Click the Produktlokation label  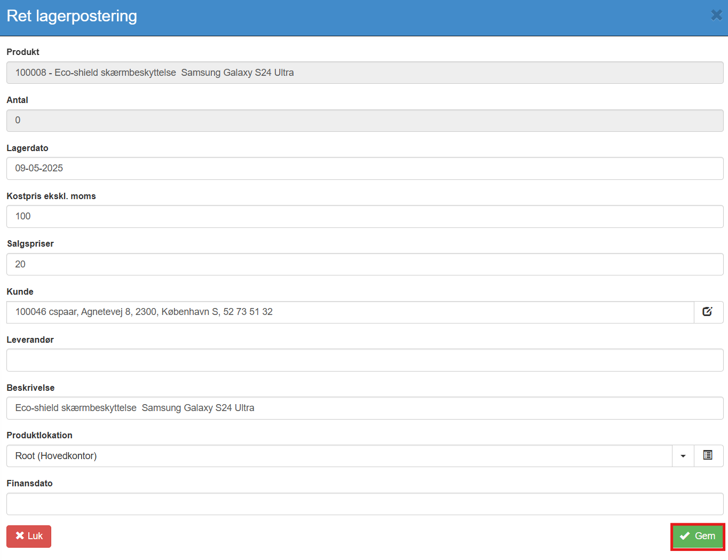39,435
